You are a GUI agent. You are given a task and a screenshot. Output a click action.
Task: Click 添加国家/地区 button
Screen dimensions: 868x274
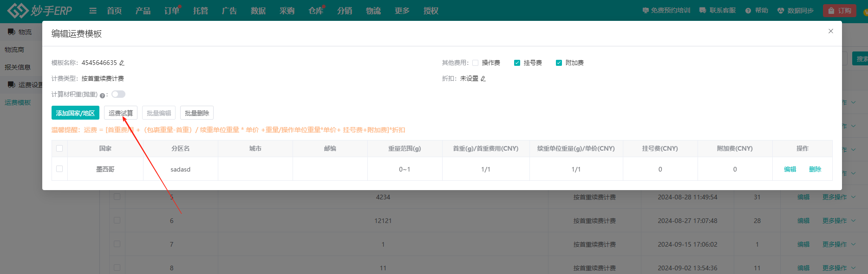click(75, 113)
